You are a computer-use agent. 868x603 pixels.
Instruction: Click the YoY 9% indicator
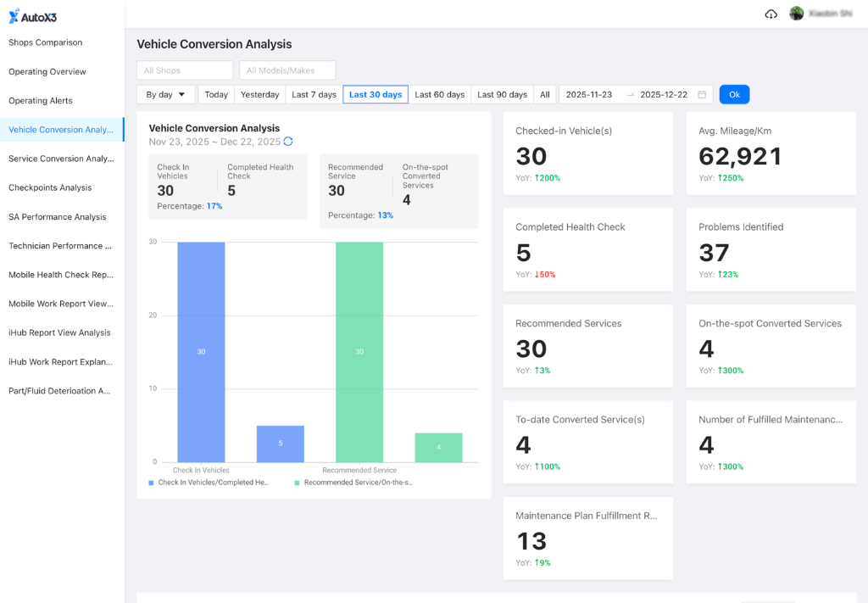pos(542,562)
